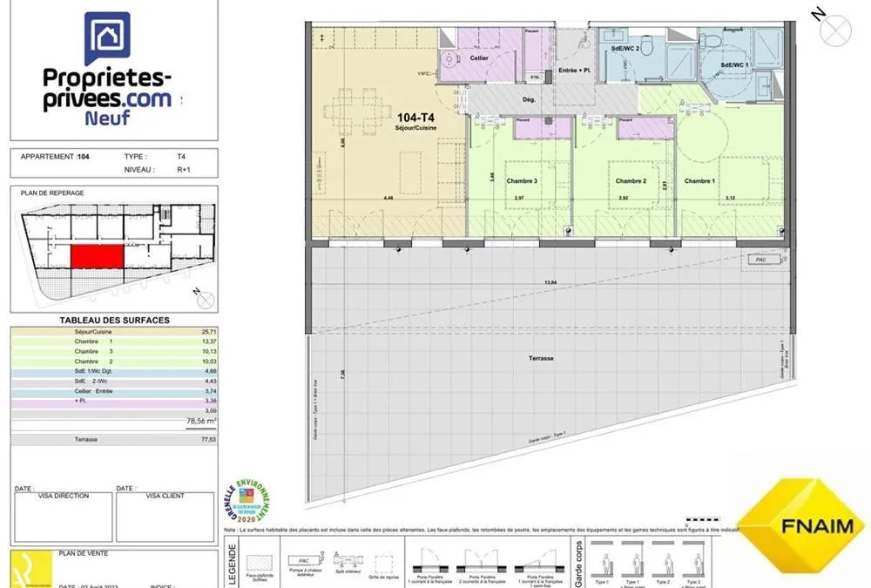Click the Faux-plafonds hatch swatch in the legend
Viewport: 871px width, 588px height.
260,562
